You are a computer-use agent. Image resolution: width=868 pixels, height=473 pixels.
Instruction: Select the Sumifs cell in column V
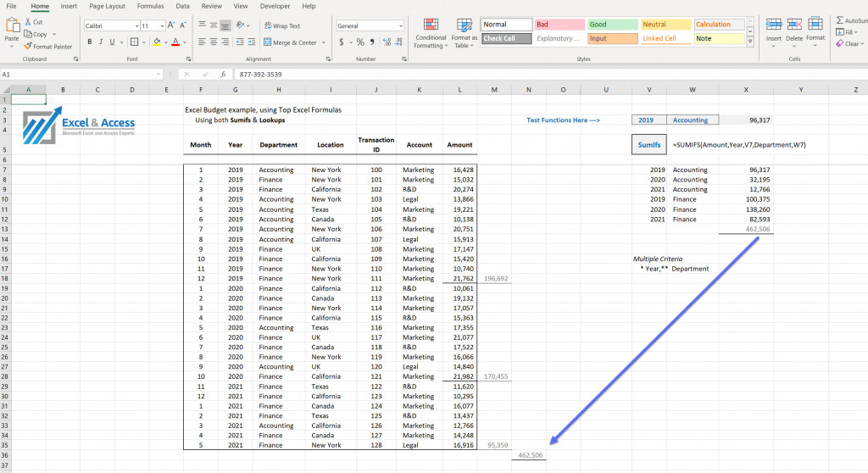(648, 145)
